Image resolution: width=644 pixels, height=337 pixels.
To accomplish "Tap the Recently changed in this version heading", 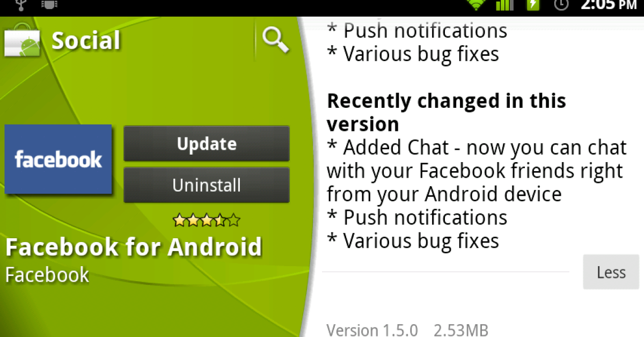I will (447, 112).
